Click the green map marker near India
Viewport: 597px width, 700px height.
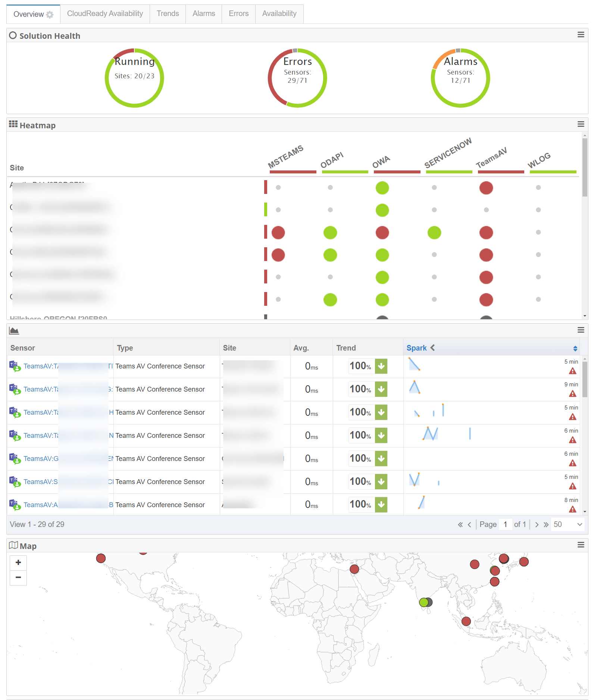(423, 602)
